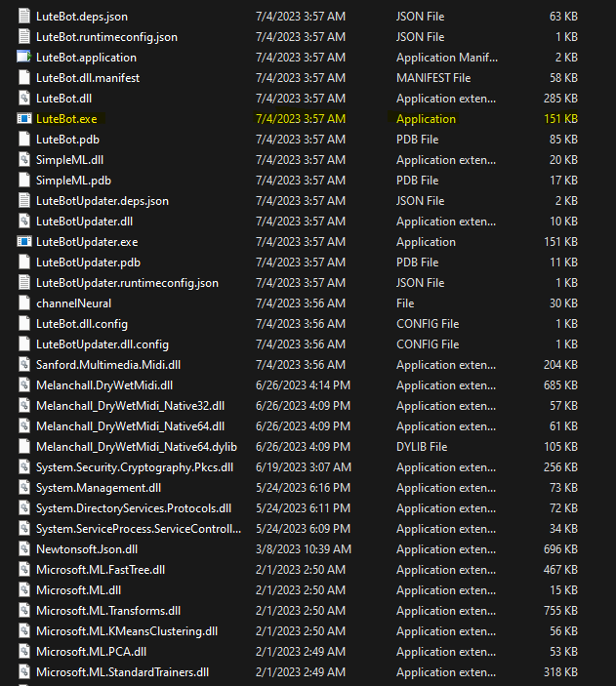
Task: Click the LuteBot.dll file icon
Action: point(24,99)
